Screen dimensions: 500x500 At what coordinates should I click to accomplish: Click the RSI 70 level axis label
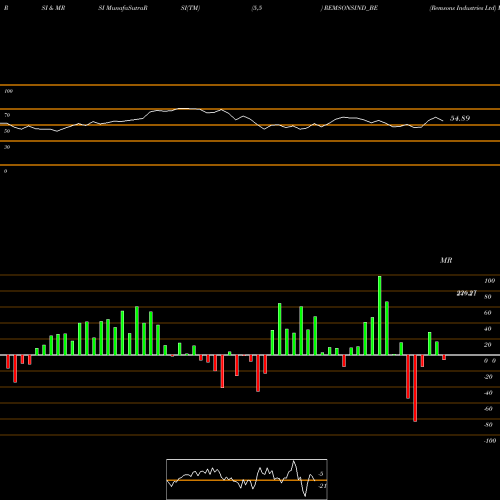pyautogui.click(x=7, y=115)
